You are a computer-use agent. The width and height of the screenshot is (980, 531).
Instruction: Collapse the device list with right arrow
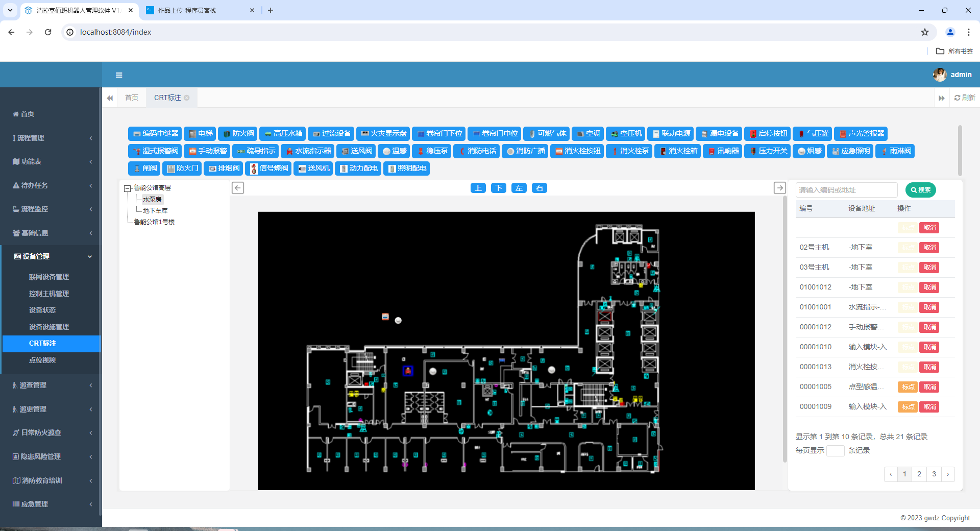tap(780, 188)
